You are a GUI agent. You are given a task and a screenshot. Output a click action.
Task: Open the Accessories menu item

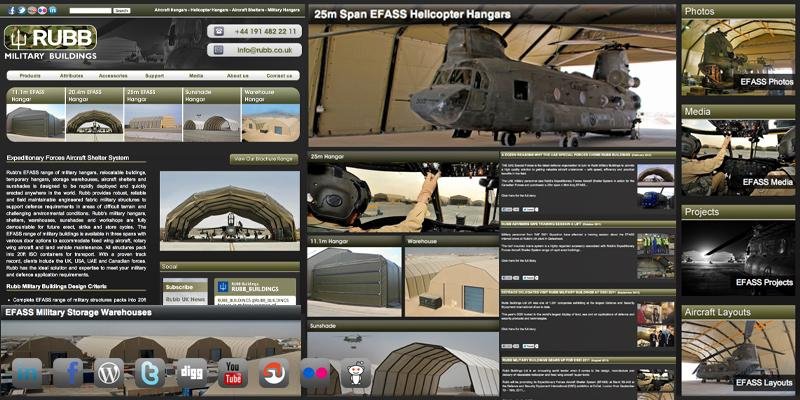[x=113, y=76]
